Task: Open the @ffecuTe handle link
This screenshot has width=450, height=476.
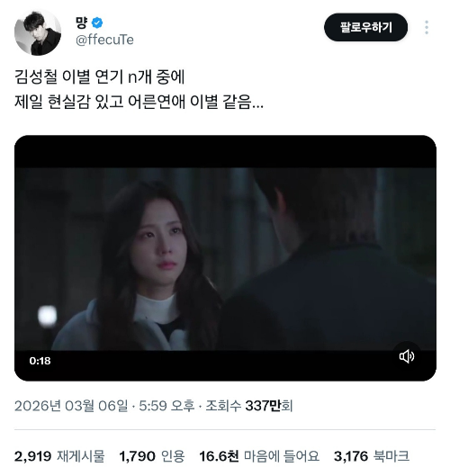Action: (x=104, y=40)
